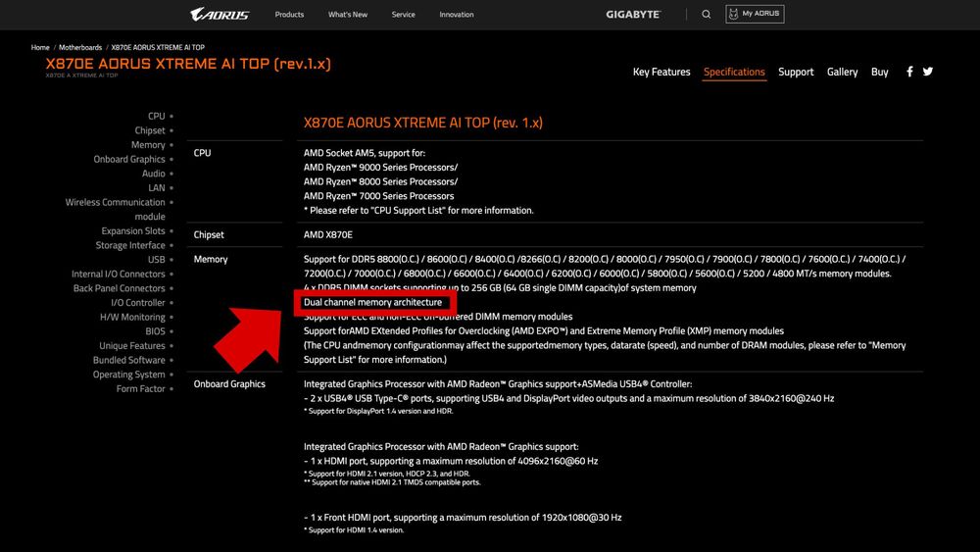Jump to Back Panel Connectors in sidebar
The image size is (980, 552).
coord(119,289)
